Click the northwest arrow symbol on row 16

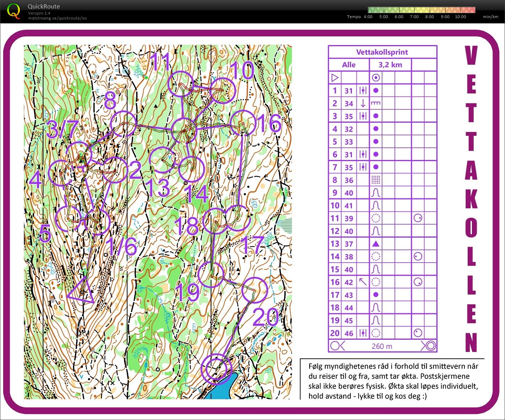pyautogui.click(x=362, y=282)
